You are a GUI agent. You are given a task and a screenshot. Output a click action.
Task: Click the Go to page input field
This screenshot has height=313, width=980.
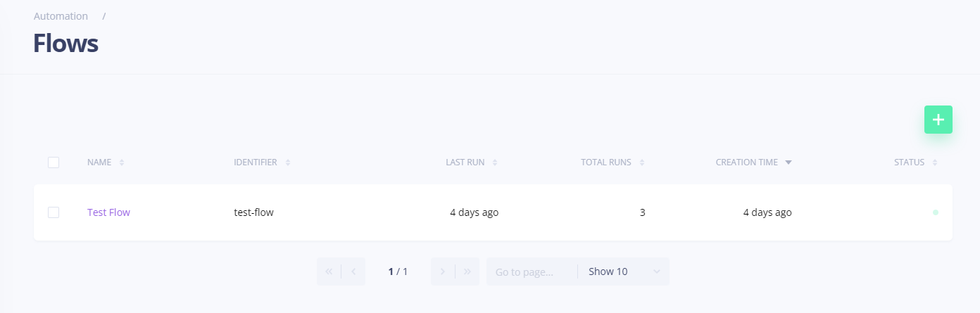pyautogui.click(x=531, y=272)
